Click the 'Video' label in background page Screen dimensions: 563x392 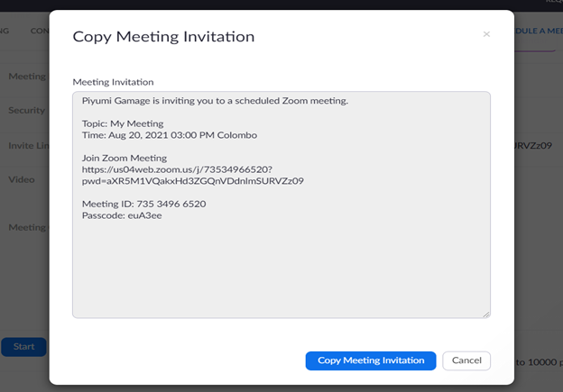pos(22,179)
